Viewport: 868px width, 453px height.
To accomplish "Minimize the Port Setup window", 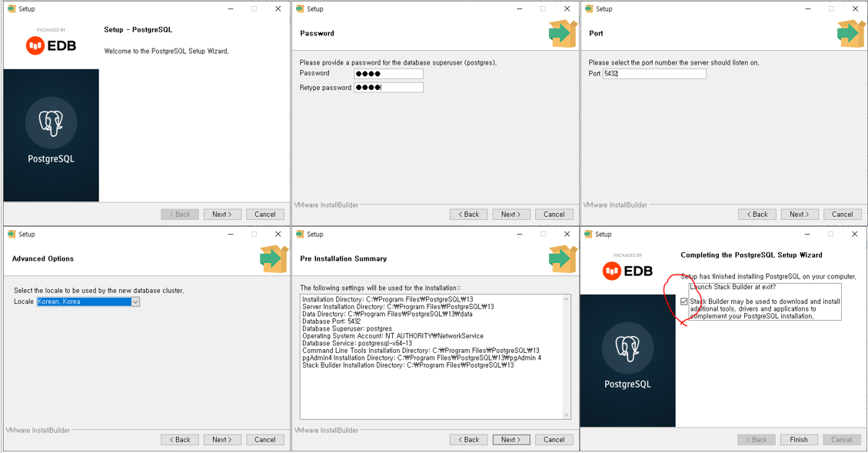I will pos(808,9).
